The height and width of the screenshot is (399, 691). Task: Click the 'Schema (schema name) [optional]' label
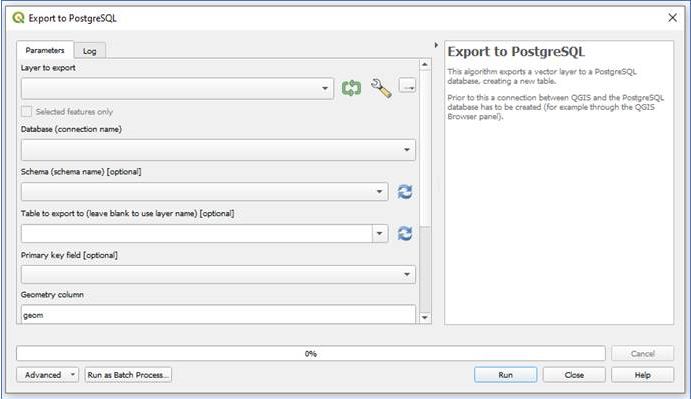81,172
